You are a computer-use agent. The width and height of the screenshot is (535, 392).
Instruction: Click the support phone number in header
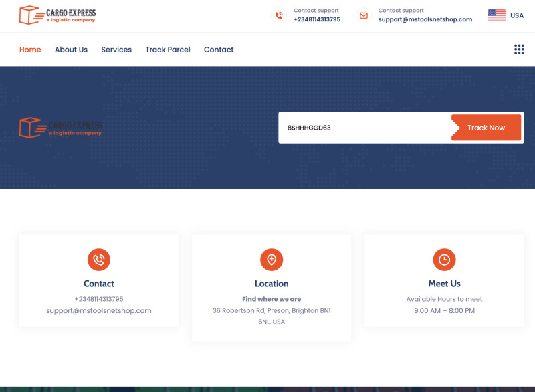(316, 19)
